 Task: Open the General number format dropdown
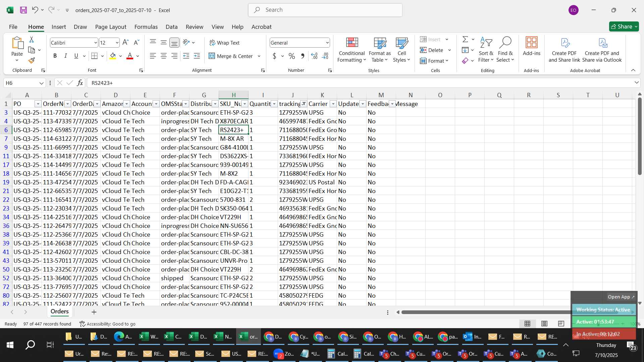coord(327,43)
